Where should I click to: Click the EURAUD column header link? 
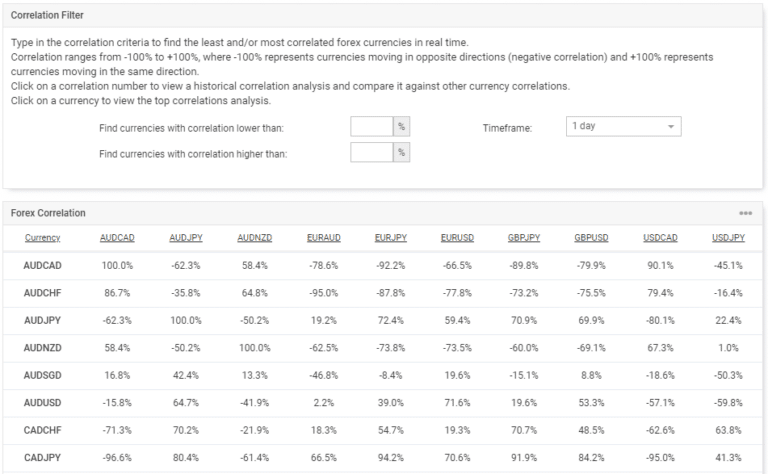pos(322,238)
